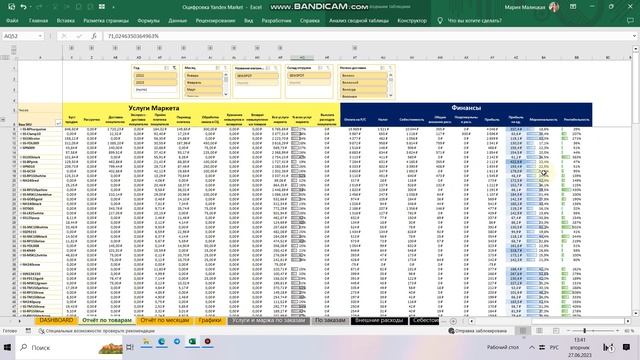Click the confirm checkmark in formula bar

(x=79, y=36)
